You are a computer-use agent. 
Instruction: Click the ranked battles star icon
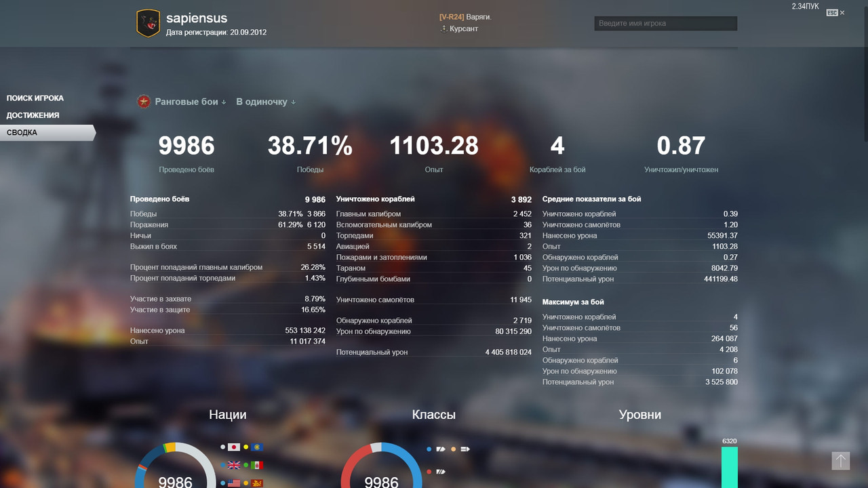click(x=144, y=102)
